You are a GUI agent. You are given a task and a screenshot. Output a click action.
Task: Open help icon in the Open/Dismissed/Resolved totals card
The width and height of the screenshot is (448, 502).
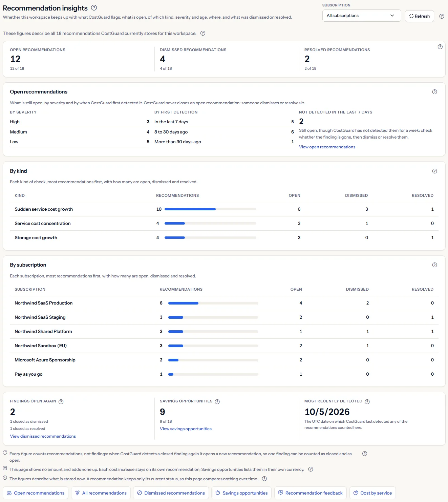tap(440, 47)
